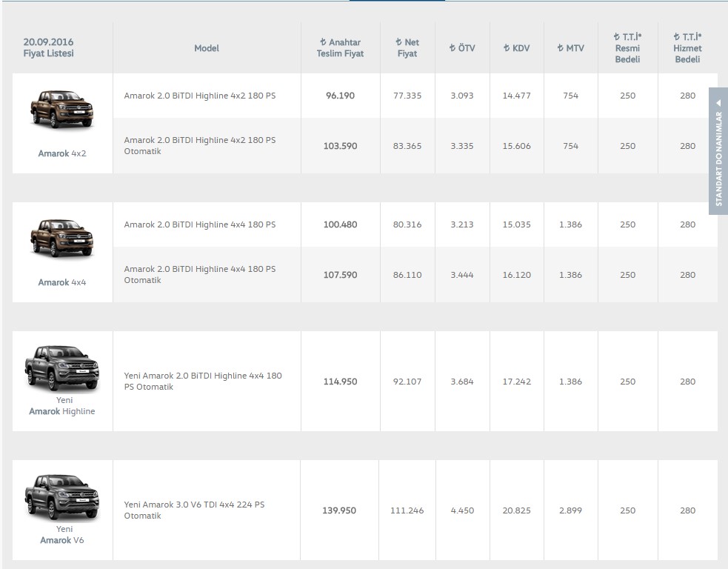Open the "Yeni Amarok Highline" caption link

(x=62, y=406)
